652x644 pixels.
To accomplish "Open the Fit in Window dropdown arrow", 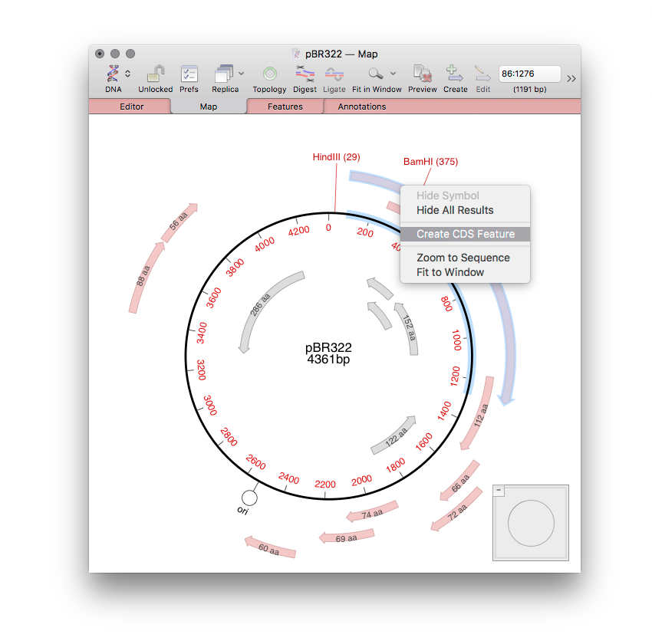I will point(391,73).
